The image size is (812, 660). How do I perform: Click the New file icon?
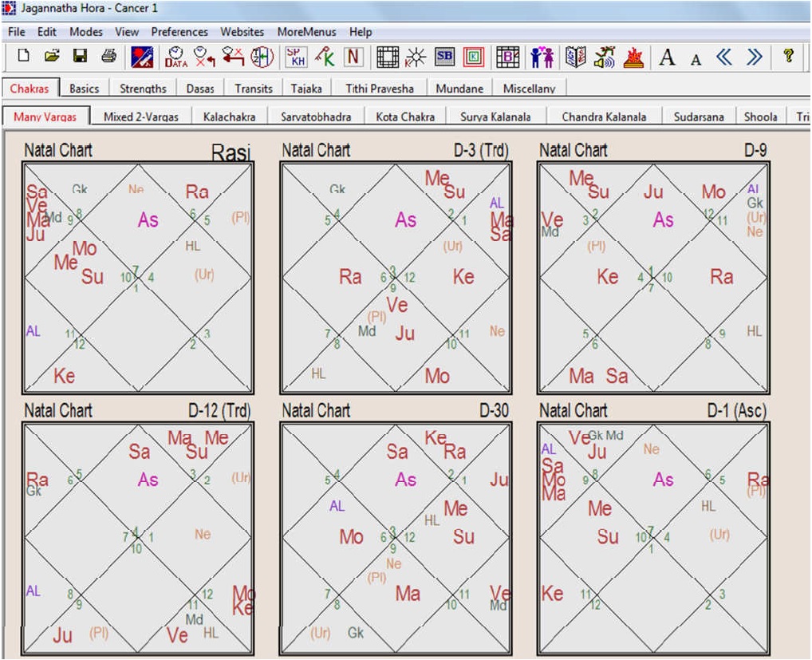click(24, 57)
